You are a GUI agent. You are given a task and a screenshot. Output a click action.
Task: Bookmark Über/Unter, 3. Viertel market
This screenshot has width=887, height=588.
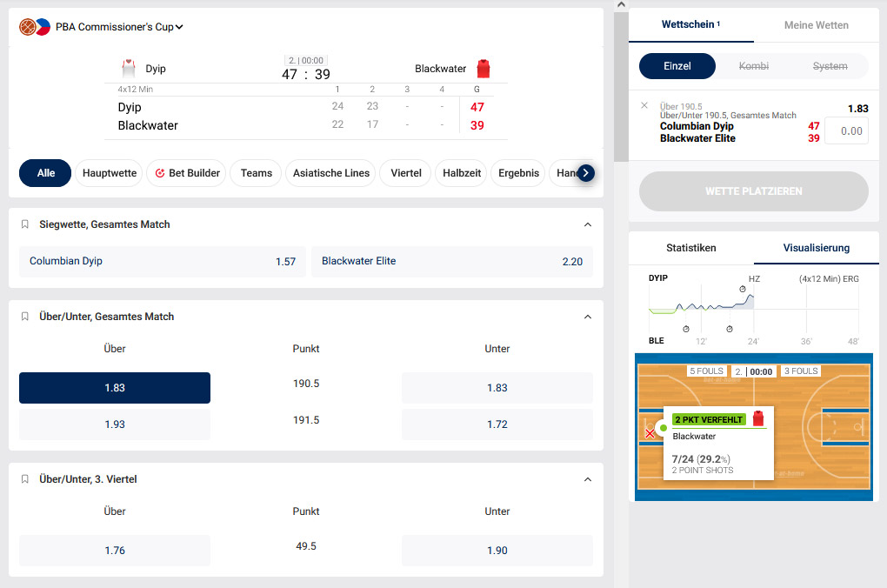(x=25, y=479)
